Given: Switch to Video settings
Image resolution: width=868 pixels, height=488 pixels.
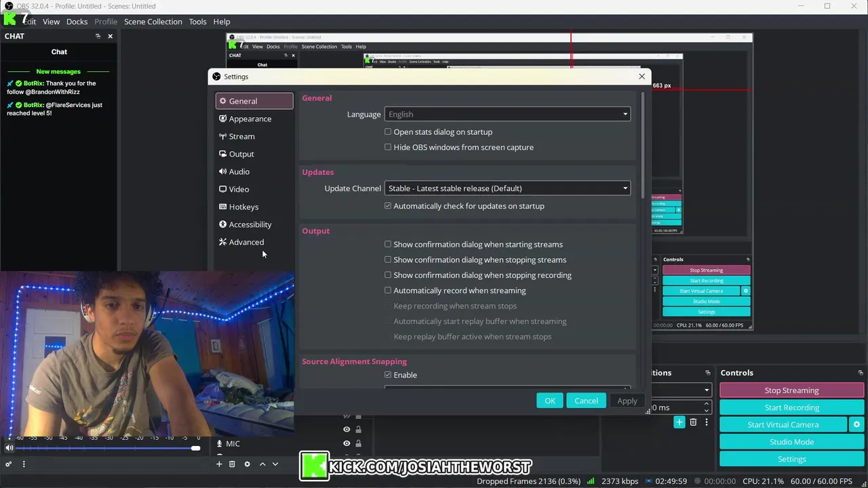Looking at the screenshot, I should 254,189.
